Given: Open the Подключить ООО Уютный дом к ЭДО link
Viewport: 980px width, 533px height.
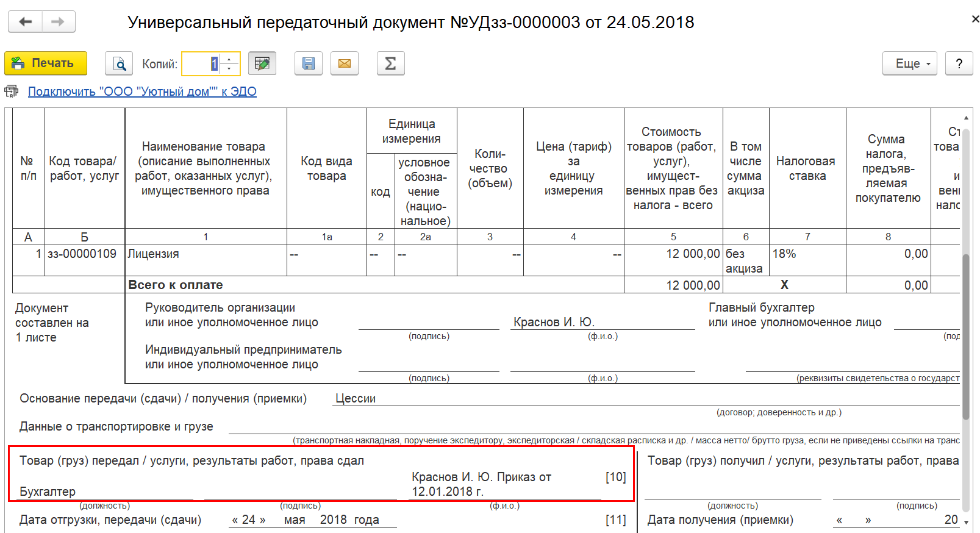Looking at the screenshot, I should [142, 91].
